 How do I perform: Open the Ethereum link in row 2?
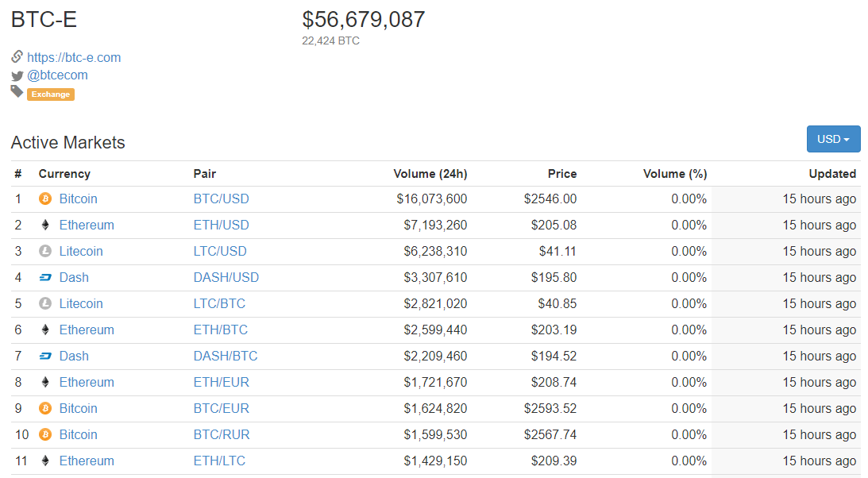click(87, 226)
